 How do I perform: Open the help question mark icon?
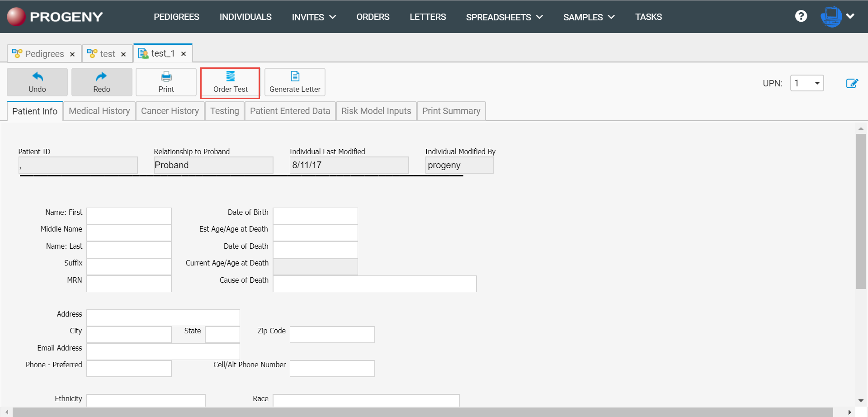(x=801, y=16)
